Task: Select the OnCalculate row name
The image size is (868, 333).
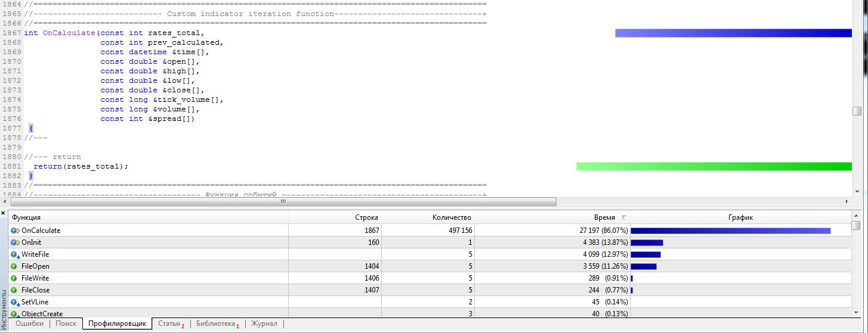Action: point(41,231)
